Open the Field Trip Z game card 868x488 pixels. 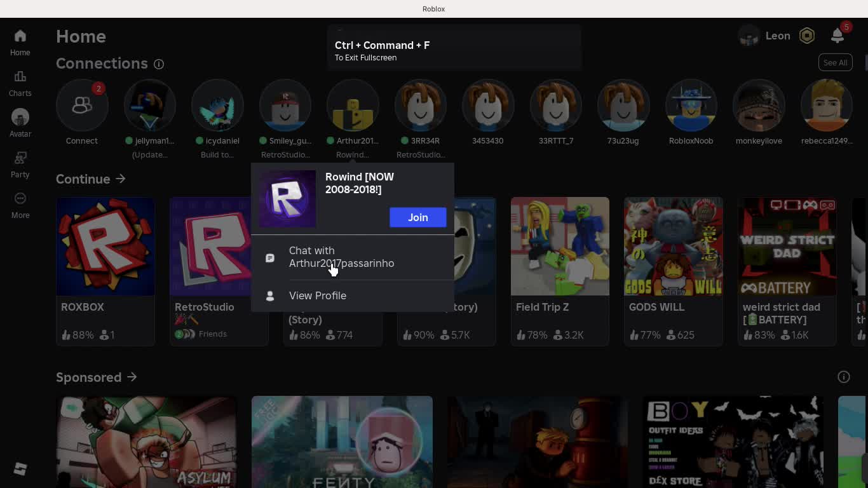point(560,271)
